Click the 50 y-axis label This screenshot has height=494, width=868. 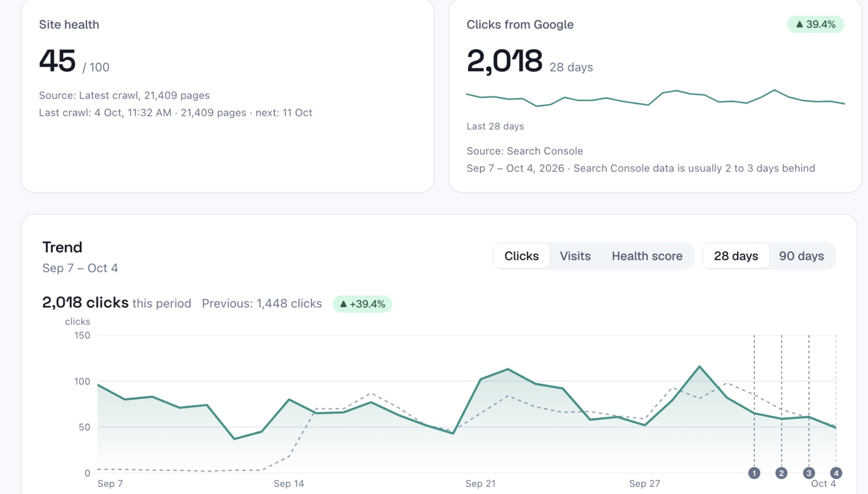coord(84,427)
